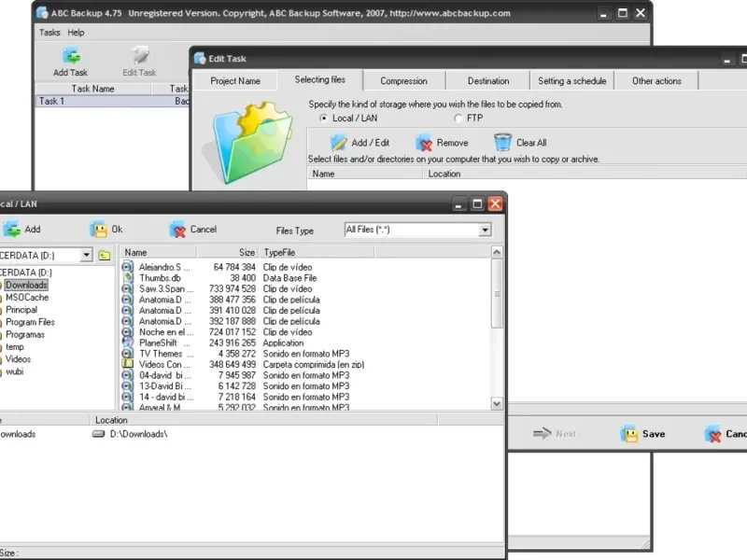Click the Edit Task Cancel icon
This screenshot has height=560, width=747.
pos(713,434)
